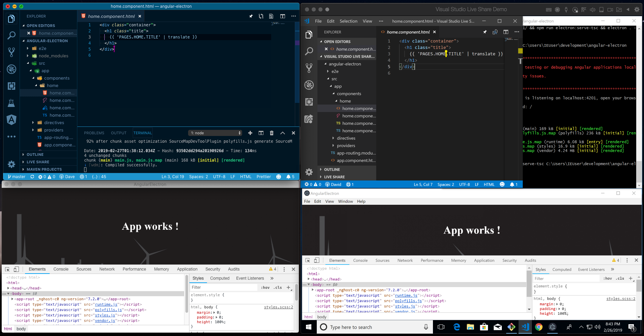The width and height of the screenshot is (644, 336).
Task: Kill the terminal using the trash icon
Action: click(272, 133)
